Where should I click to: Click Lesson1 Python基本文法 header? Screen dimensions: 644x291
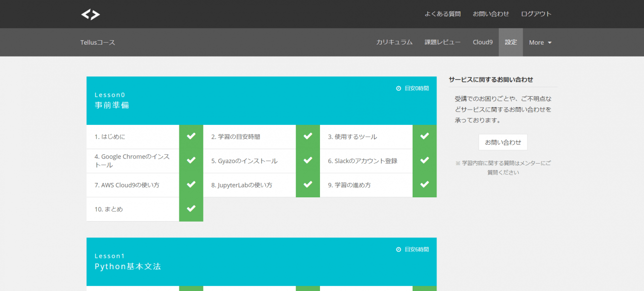262,262
